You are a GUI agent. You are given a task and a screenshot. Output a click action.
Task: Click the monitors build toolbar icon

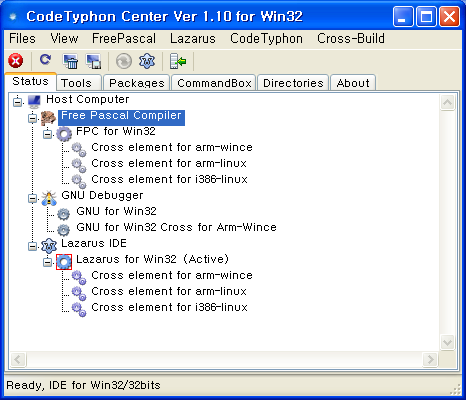(x=94, y=61)
